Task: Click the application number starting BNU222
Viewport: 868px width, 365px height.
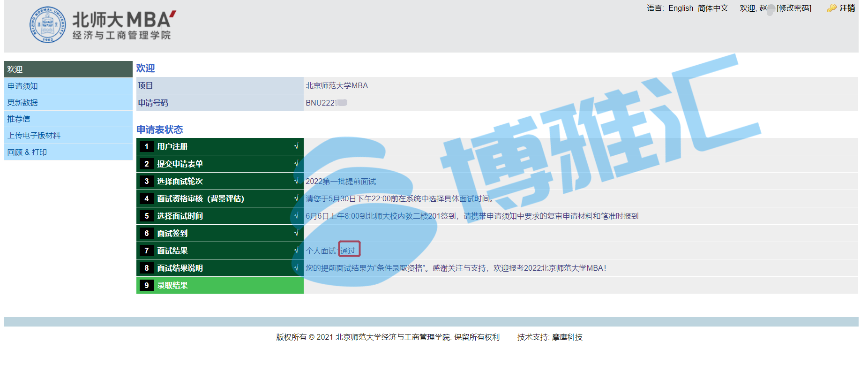Action: [326, 103]
